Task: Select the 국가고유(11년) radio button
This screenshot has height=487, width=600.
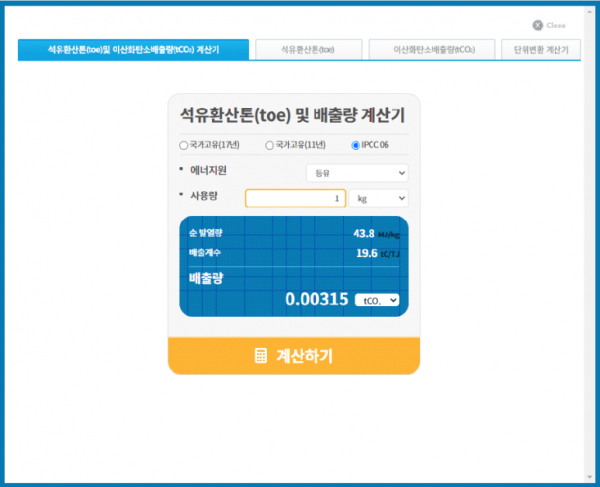Action: point(269,146)
